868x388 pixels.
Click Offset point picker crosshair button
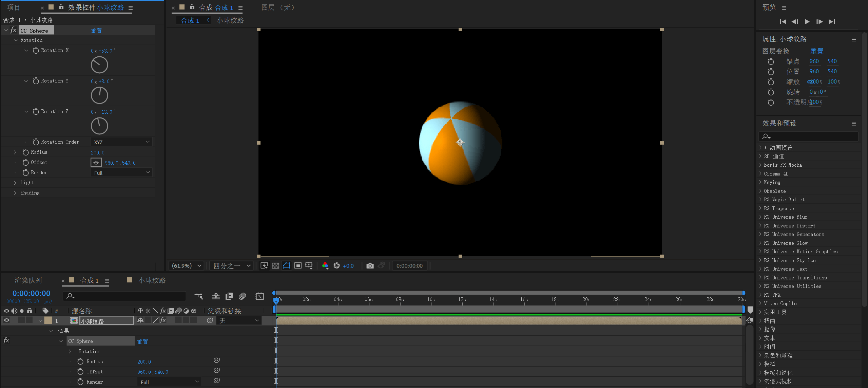click(x=96, y=163)
